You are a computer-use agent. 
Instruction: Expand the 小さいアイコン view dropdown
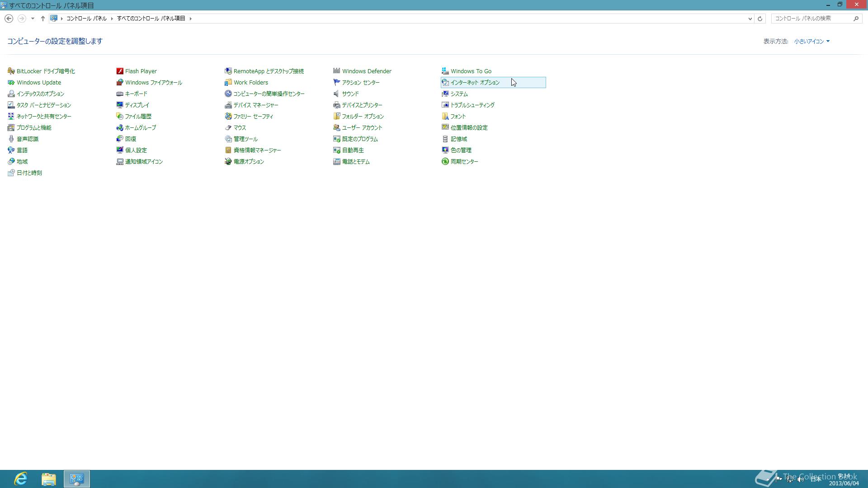pos(812,41)
